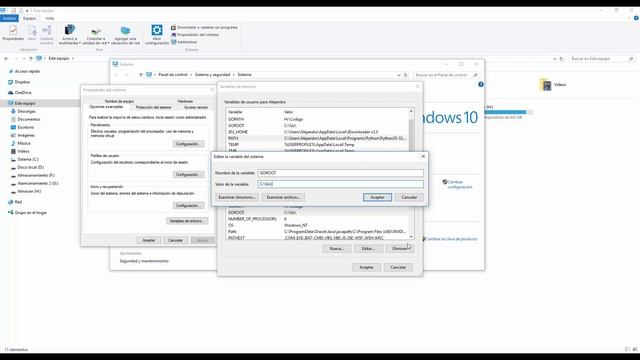This screenshot has height=360, width=640.
Task: Open the Sistema address bar history dropdown
Action: 398,75
